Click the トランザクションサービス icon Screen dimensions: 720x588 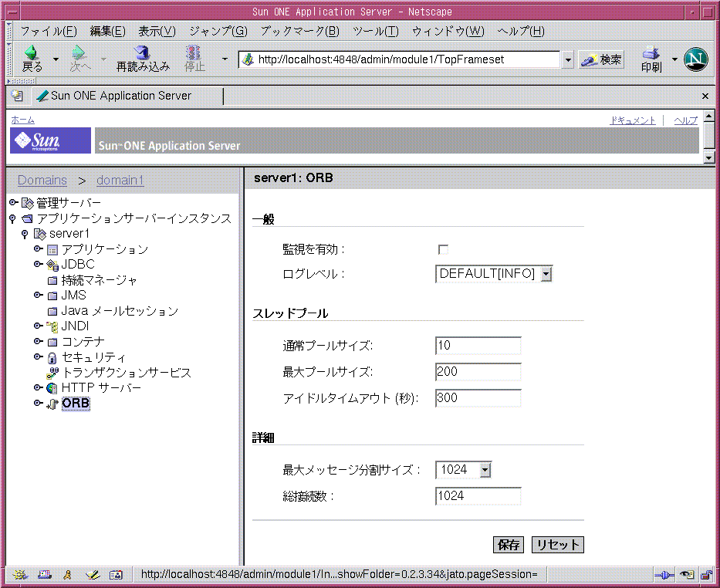(52, 373)
